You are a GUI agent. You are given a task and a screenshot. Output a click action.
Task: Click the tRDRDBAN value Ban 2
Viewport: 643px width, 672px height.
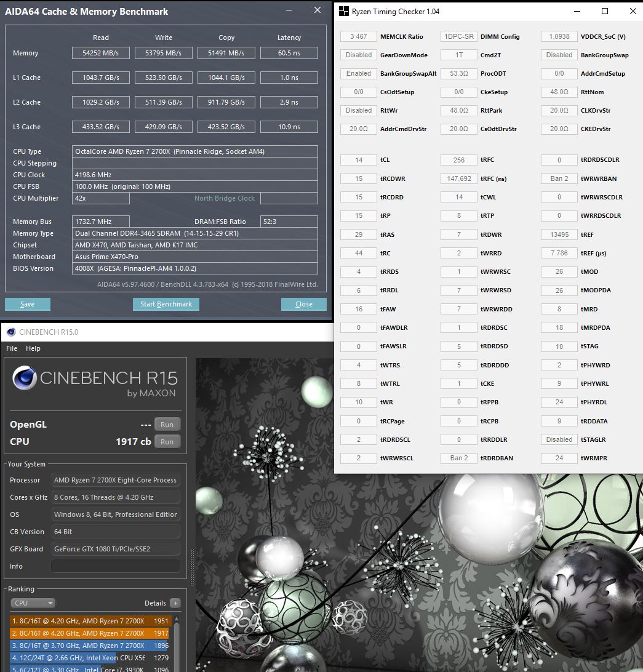(459, 458)
